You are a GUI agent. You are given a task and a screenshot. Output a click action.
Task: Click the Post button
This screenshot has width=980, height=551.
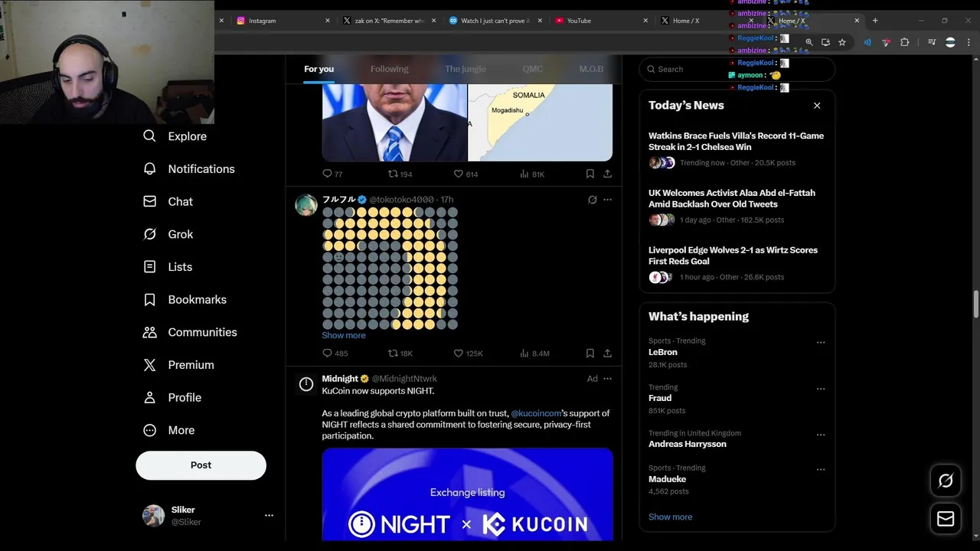[x=201, y=465]
